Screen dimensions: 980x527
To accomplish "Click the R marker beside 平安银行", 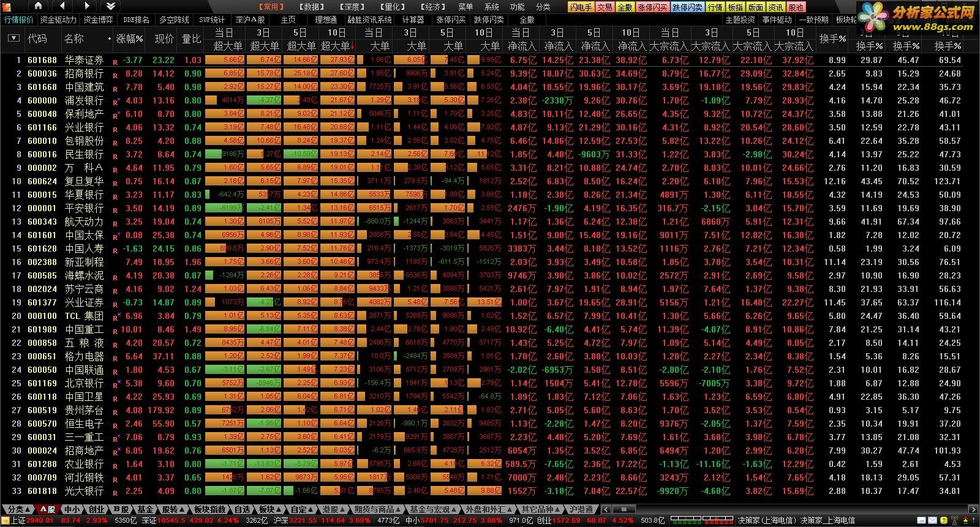I will pyautogui.click(x=115, y=209).
